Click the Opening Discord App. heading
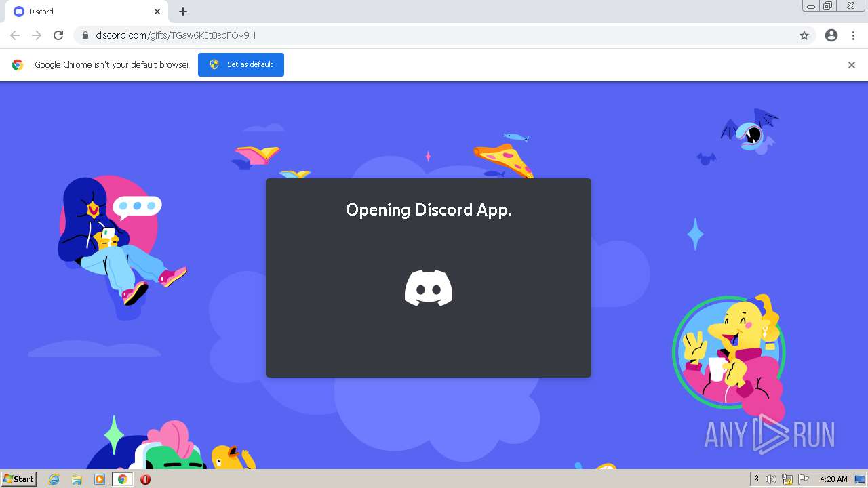The width and height of the screenshot is (868, 488). click(x=429, y=210)
